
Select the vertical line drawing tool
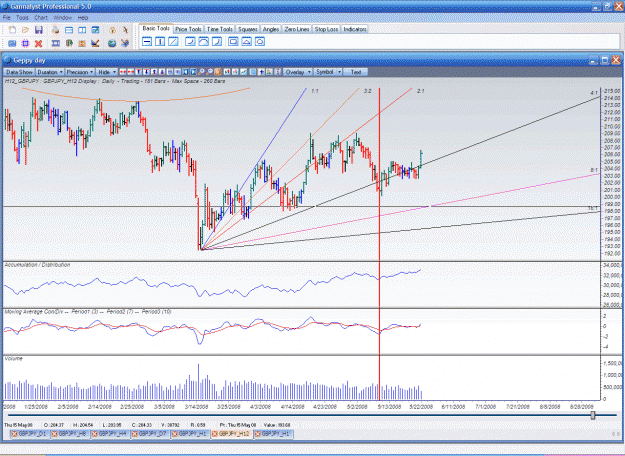point(160,41)
